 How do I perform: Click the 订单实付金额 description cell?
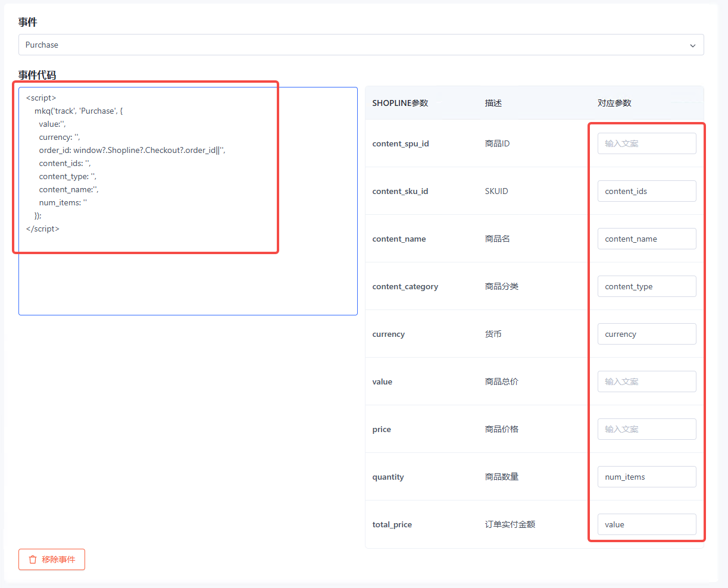click(x=510, y=524)
